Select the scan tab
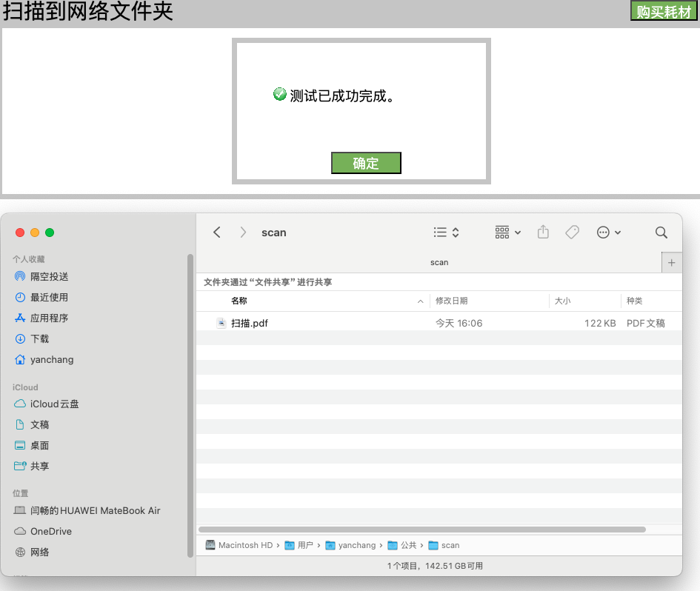The image size is (700, 591). 439,262
